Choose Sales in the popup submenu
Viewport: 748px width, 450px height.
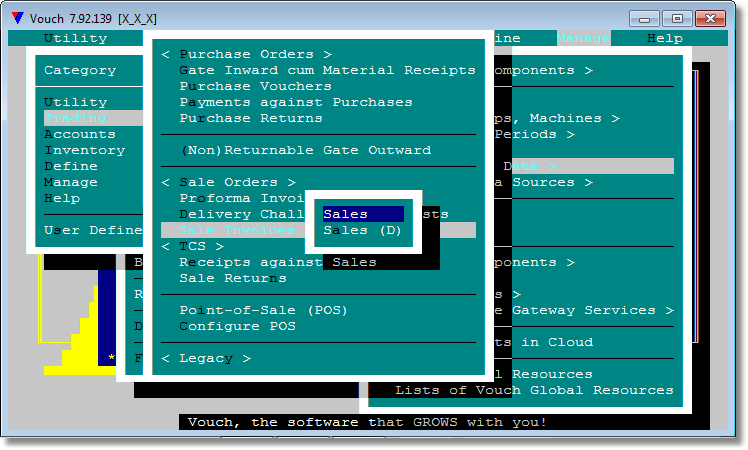[363, 214]
